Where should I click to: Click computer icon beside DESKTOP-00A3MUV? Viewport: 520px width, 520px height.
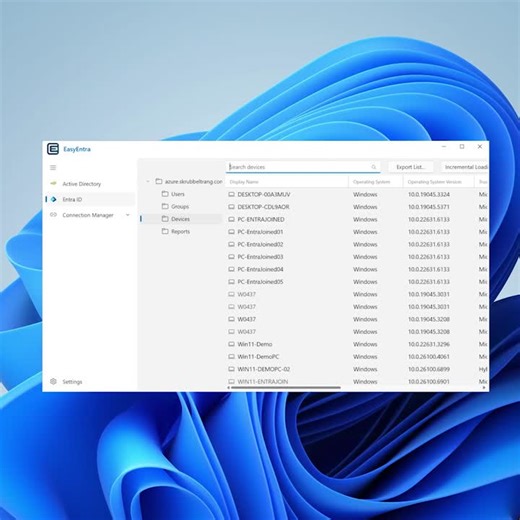231,194
